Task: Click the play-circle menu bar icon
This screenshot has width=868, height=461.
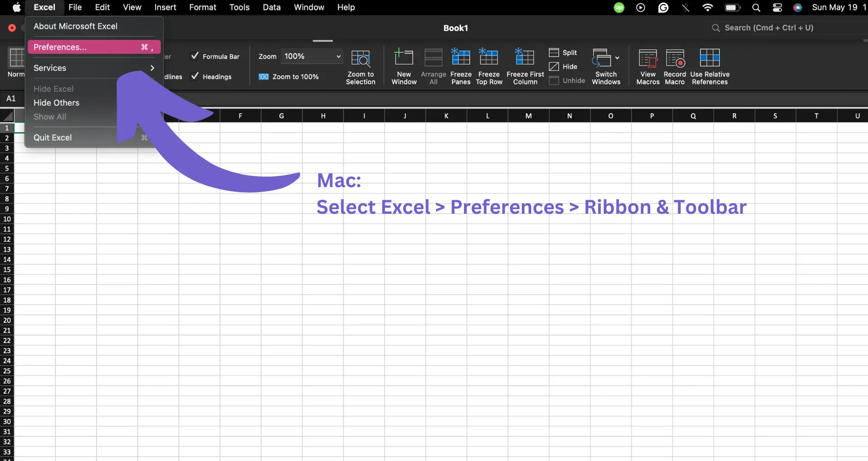Action: (x=641, y=7)
